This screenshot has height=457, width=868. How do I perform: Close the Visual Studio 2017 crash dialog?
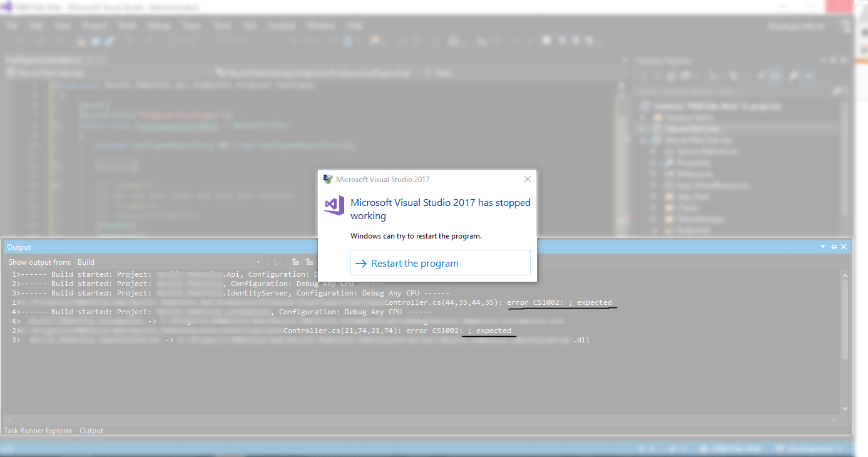click(x=527, y=179)
